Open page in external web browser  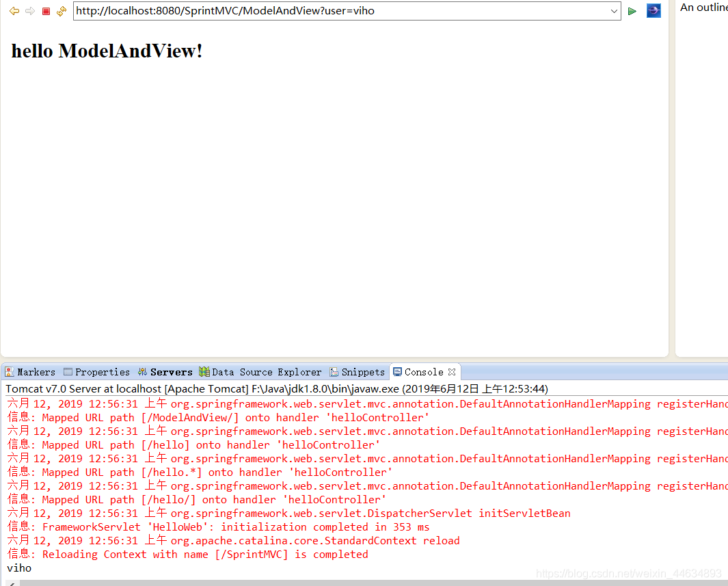tap(653, 11)
